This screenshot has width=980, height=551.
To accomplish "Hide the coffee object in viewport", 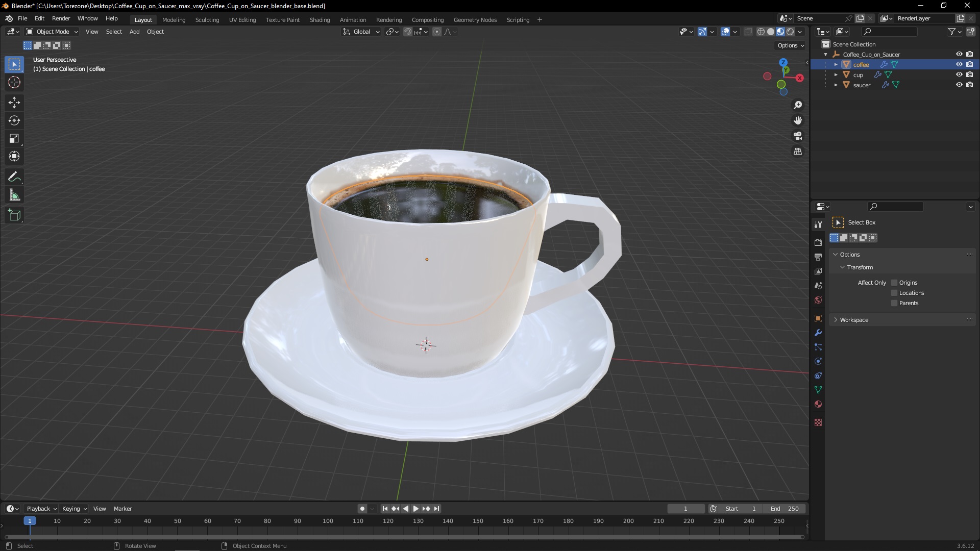I will point(959,64).
